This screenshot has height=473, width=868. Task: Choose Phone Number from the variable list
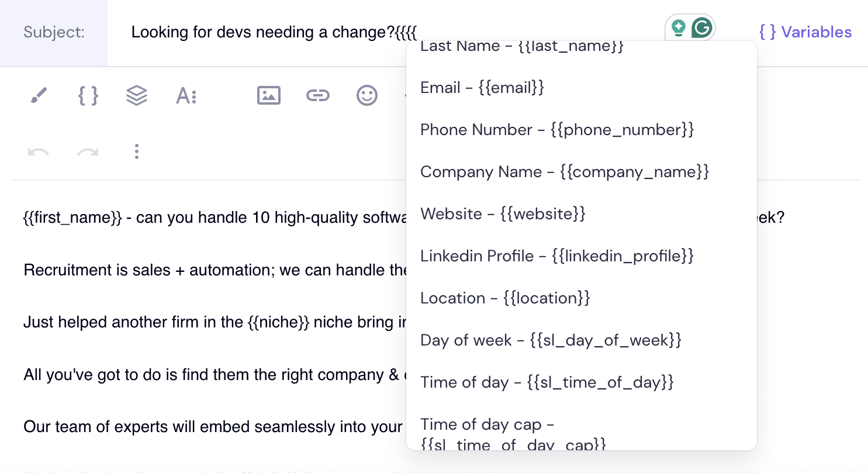click(556, 130)
